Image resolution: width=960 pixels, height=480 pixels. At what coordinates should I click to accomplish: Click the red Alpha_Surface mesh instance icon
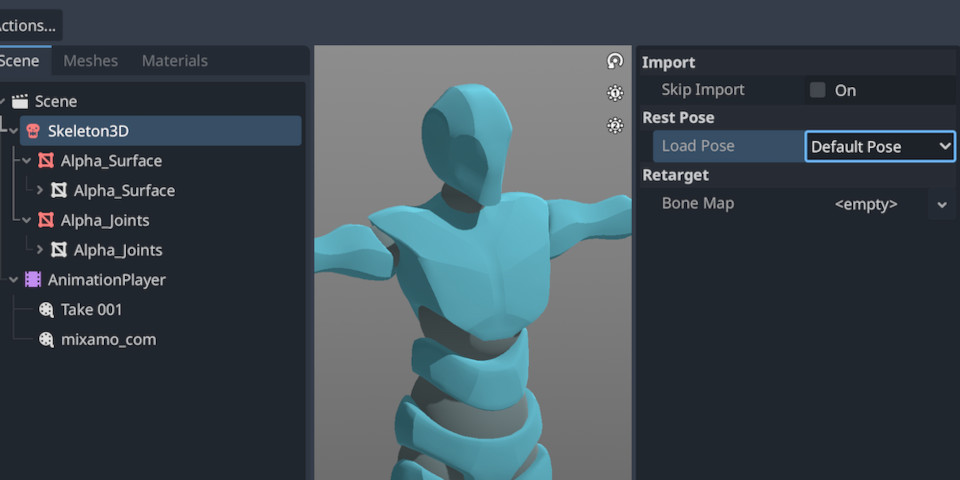coord(46,161)
